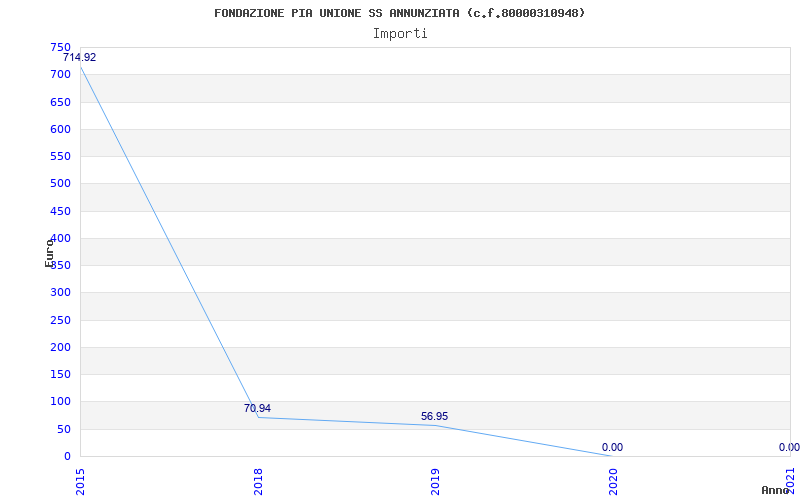Select the 56.95 data label

point(435,416)
